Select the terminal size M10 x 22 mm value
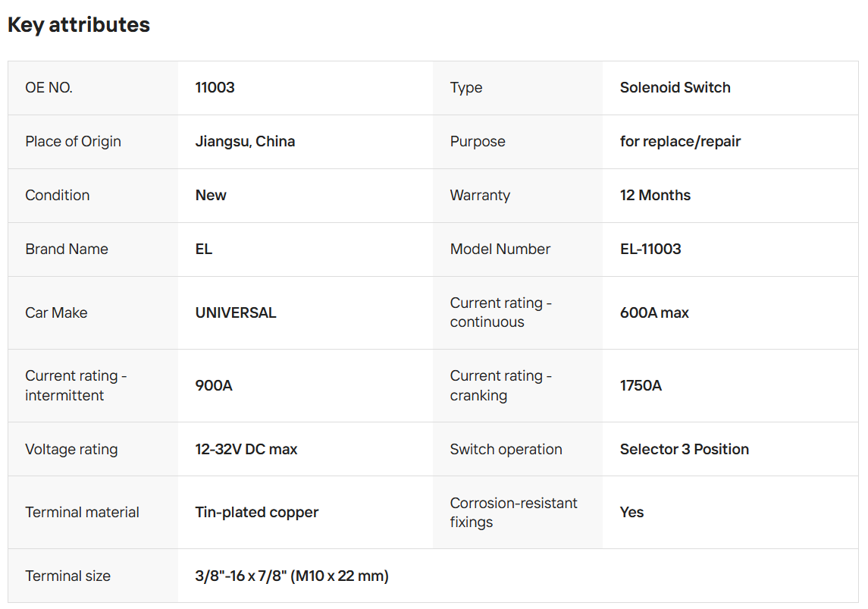This screenshot has width=868, height=609. coord(292,576)
